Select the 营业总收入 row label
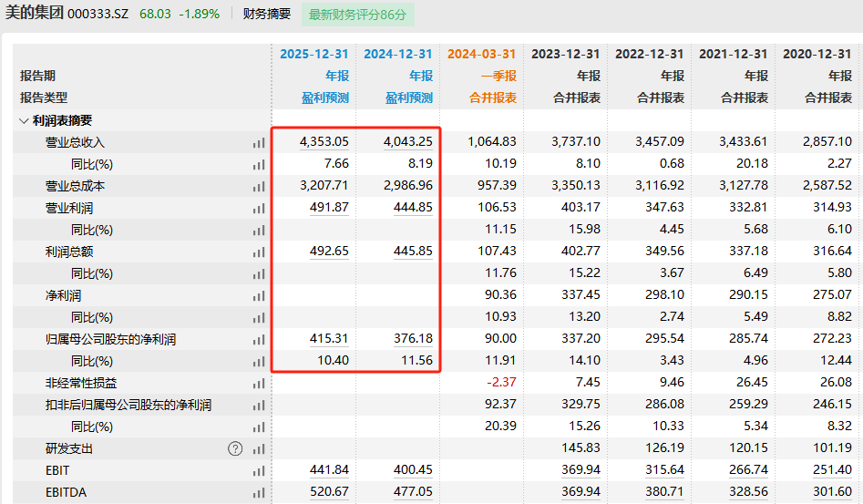The height and width of the screenshot is (504, 863). click(75, 142)
